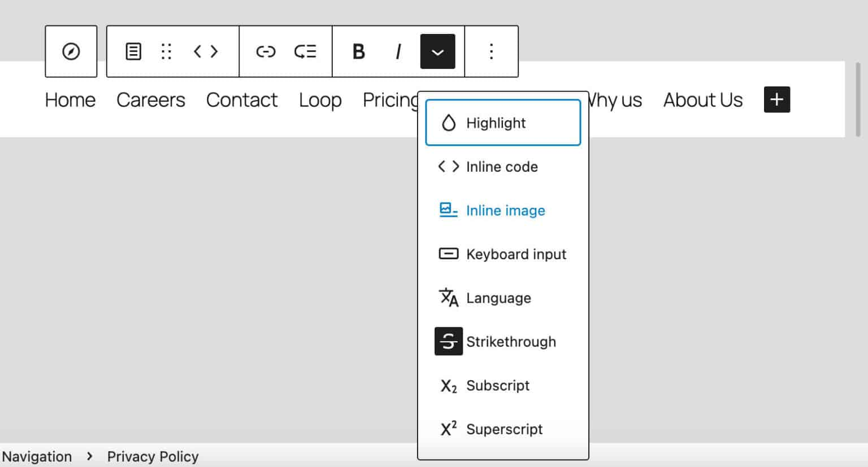The width and height of the screenshot is (868, 467).
Task: Apply Bold formatting
Action: pyautogui.click(x=358, y=51)
